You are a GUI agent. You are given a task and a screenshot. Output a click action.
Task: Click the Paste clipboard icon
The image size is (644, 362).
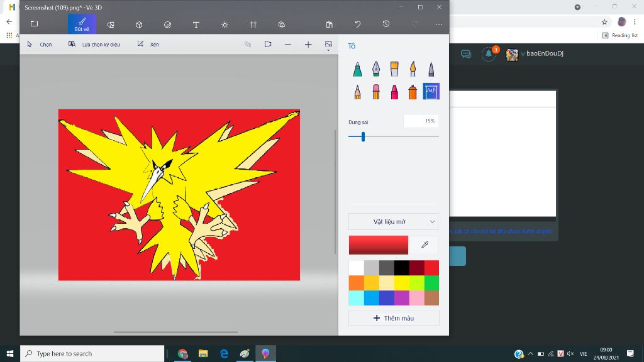(330, 25)
